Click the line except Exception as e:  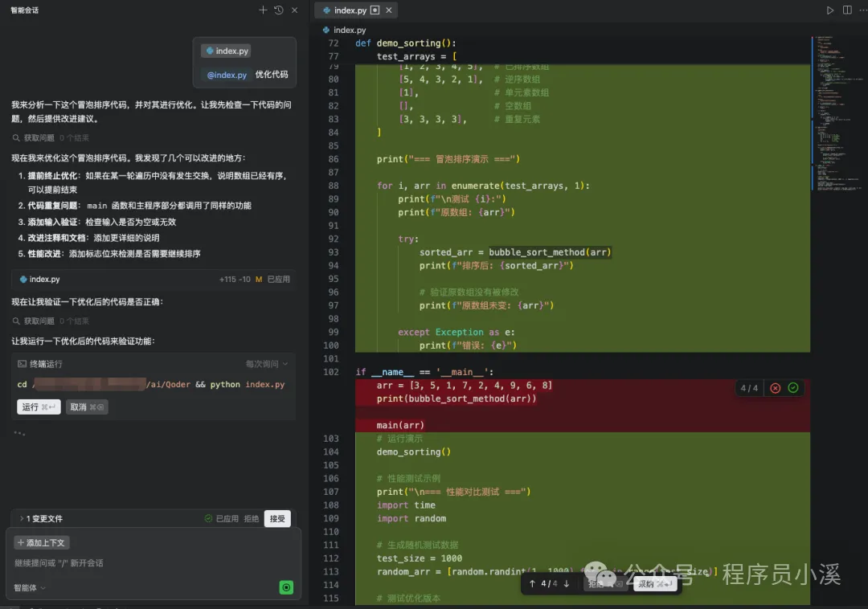(457, 333)
